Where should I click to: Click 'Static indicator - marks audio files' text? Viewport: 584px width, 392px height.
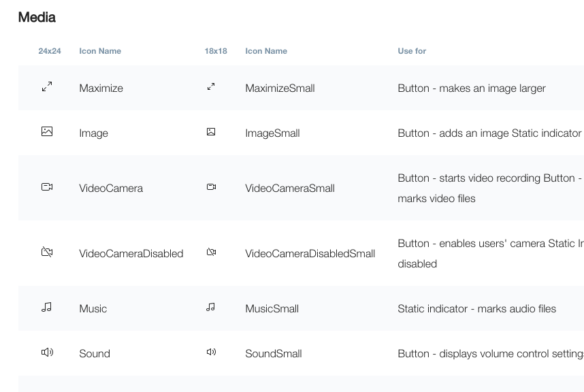pyautogui.click(x=476, y=309)
